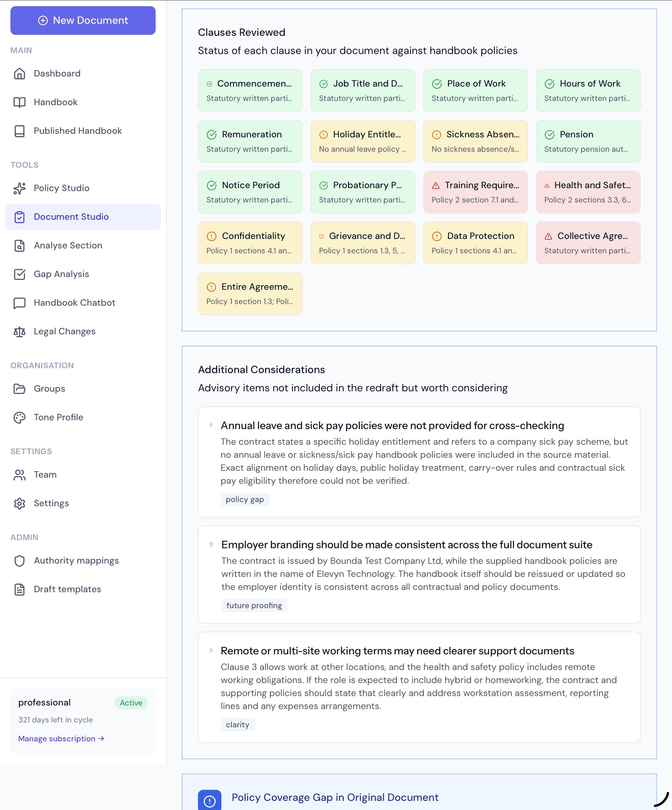Click the New Document button
672x810 pixels.
point(83,21)
